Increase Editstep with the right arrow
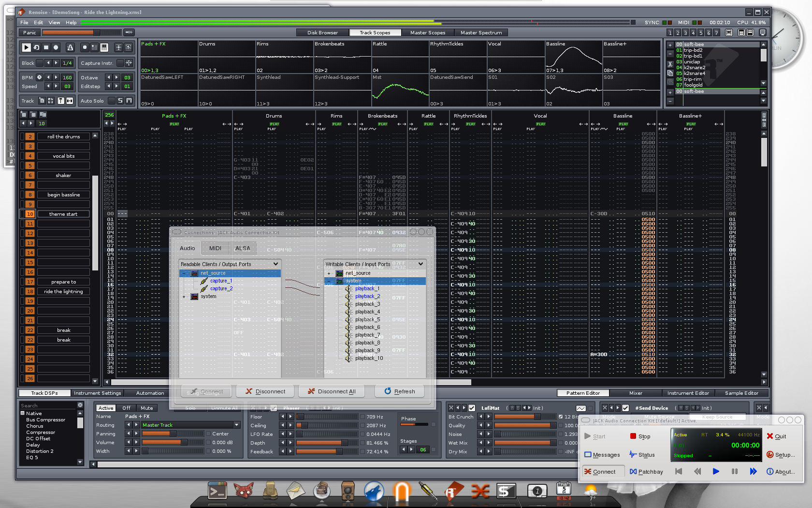Image resolution: width=812 pixels, height=508 pixels. tap(116, 87)
